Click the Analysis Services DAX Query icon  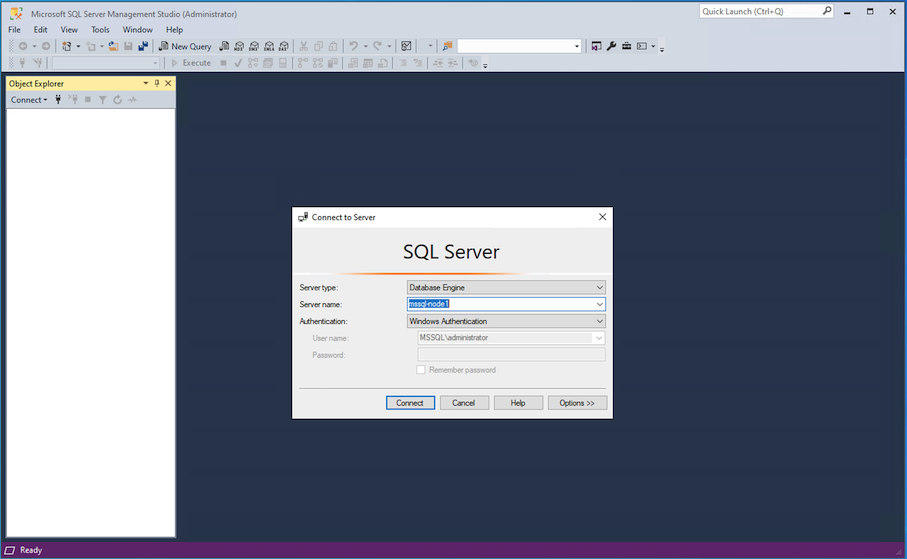[283, 46]
